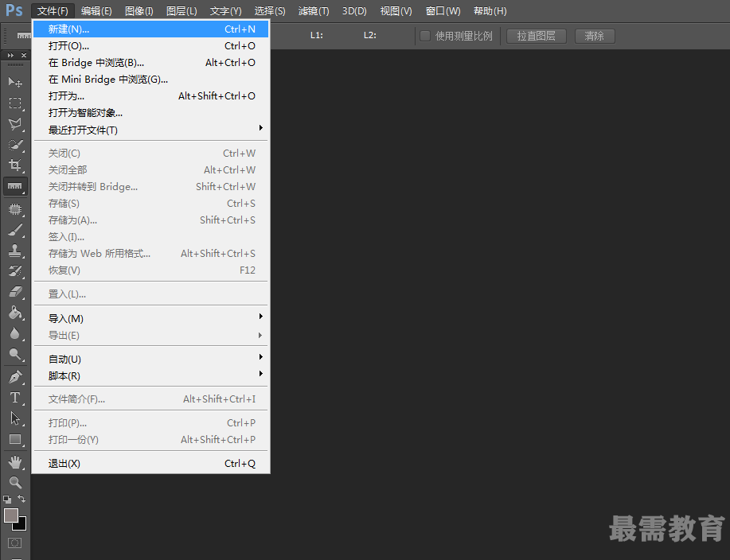
Task: Swap foreground and background colors
Action: [x=21, y=499]
